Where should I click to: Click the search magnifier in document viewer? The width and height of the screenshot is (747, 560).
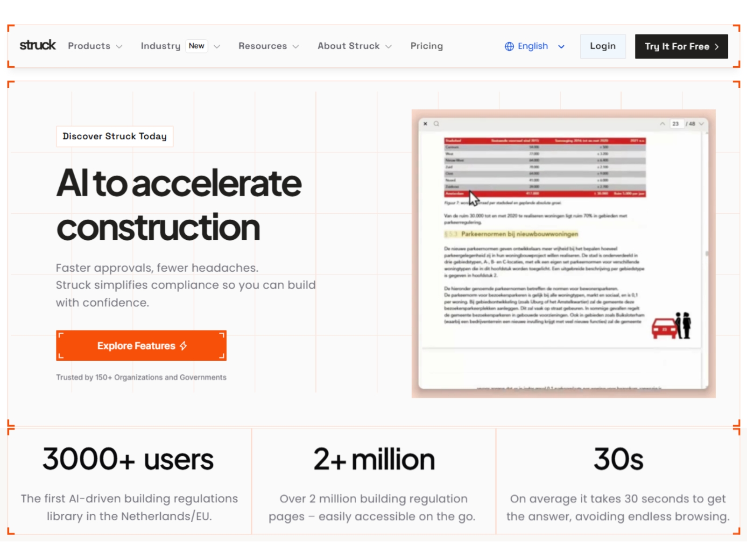(437, 124)
